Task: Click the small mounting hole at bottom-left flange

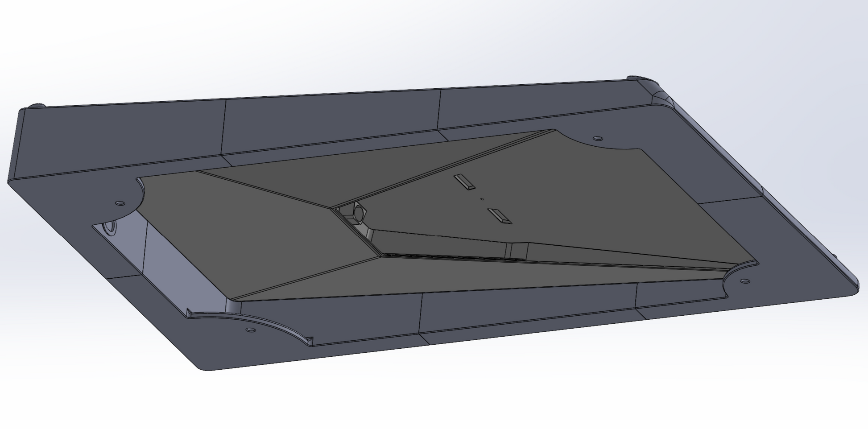Action: (251, 330)
